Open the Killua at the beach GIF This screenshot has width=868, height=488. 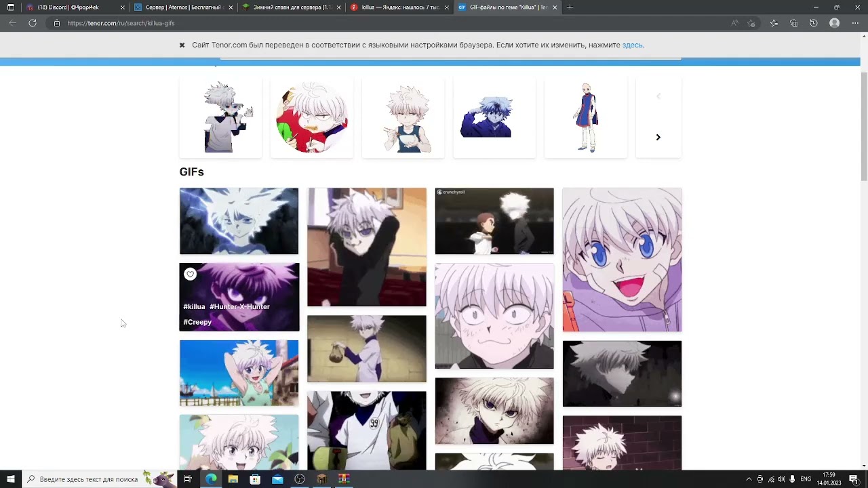coord(239,373)
